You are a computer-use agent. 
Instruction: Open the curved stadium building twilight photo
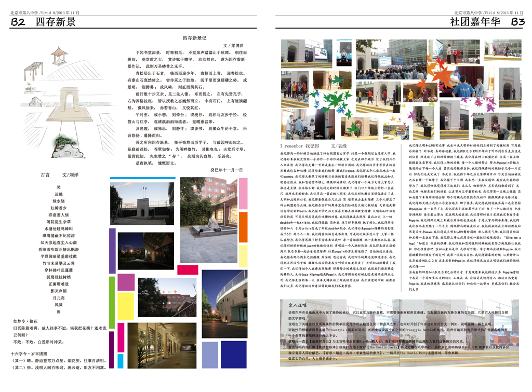coord(224,304)
